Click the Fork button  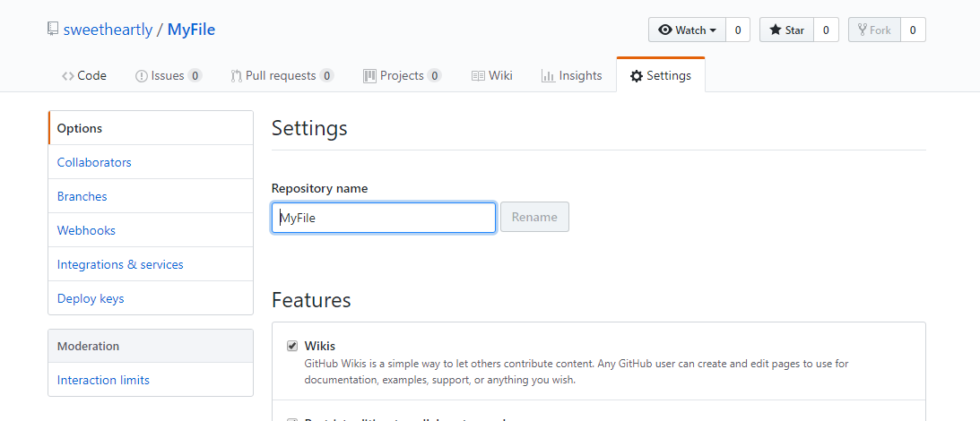[874, 30]
